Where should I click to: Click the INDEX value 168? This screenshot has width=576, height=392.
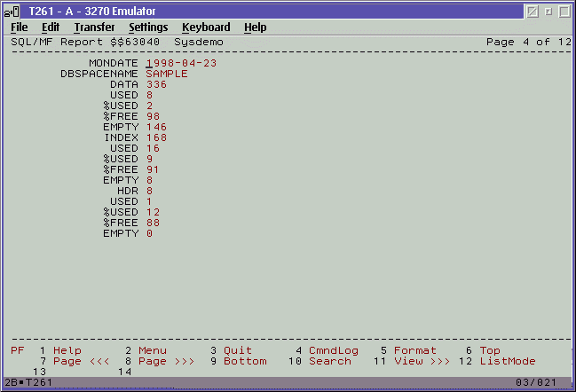[x=156, y=137]
